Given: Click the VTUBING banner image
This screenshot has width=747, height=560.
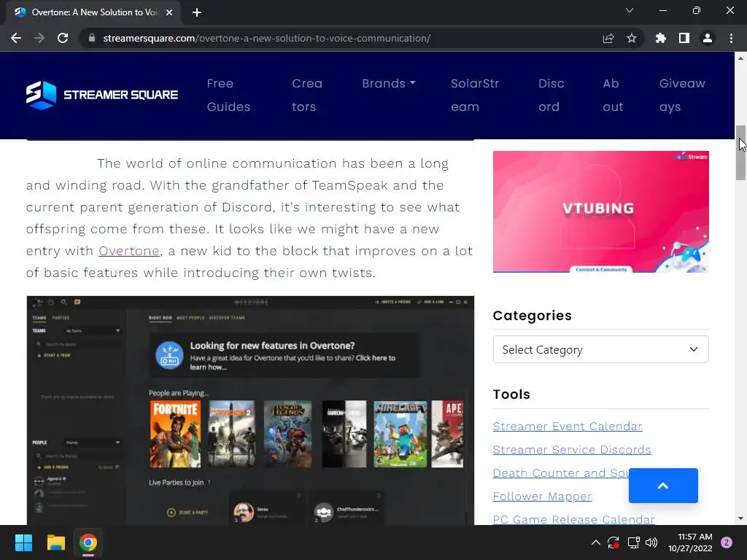Looking at the screenshot, I should coord(601,212).
